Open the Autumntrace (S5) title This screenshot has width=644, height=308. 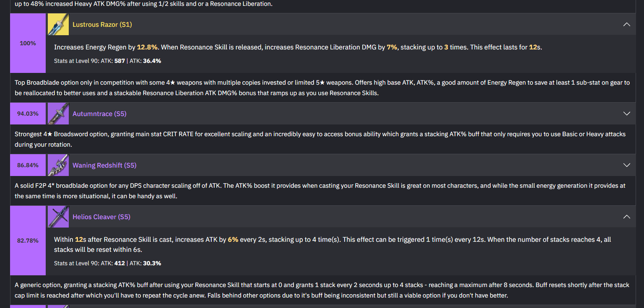click(x=99, y=114)
